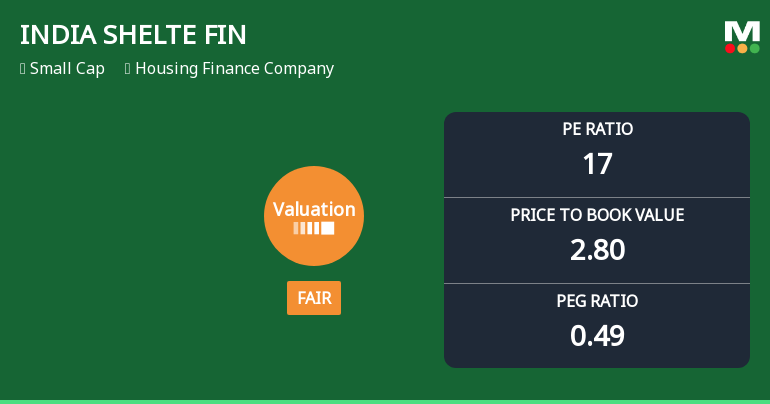Click the red dot under the logo
This screenshot has width=770, height=404.
point(731,48)
